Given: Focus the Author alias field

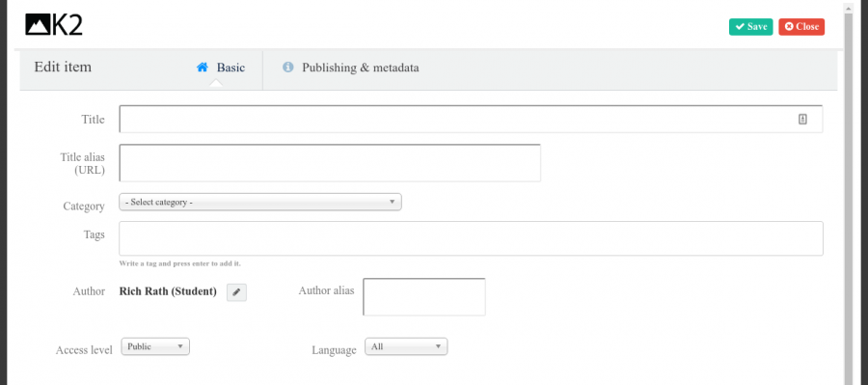Looking at the screenshot, I should [x=424, y=297].
